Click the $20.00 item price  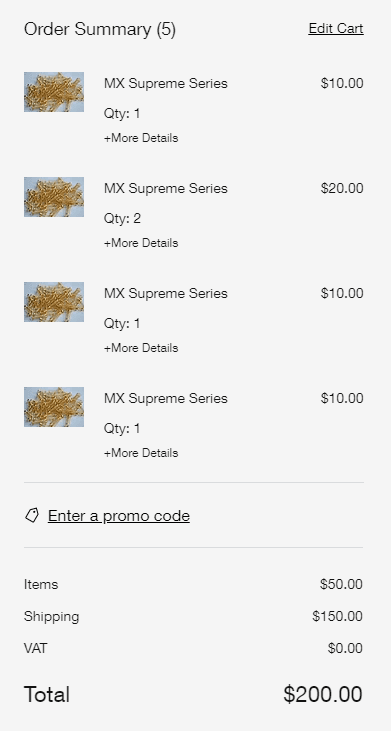click(342, 188)
